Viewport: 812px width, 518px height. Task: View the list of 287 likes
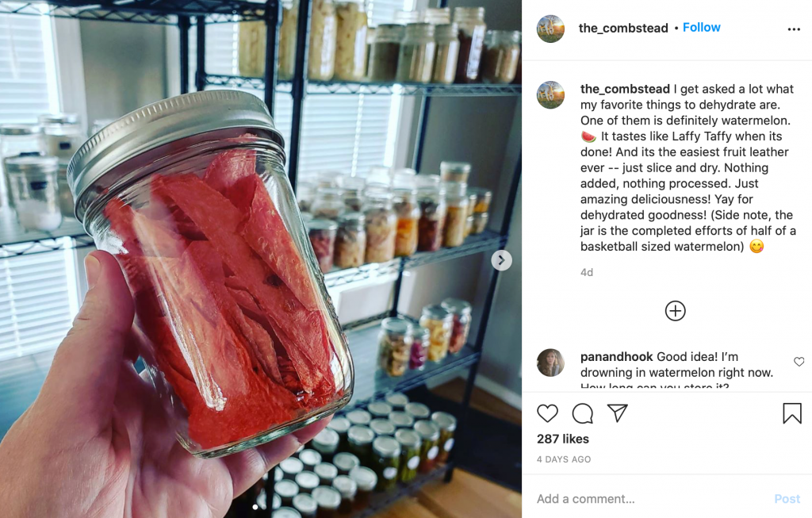(563, 439)
